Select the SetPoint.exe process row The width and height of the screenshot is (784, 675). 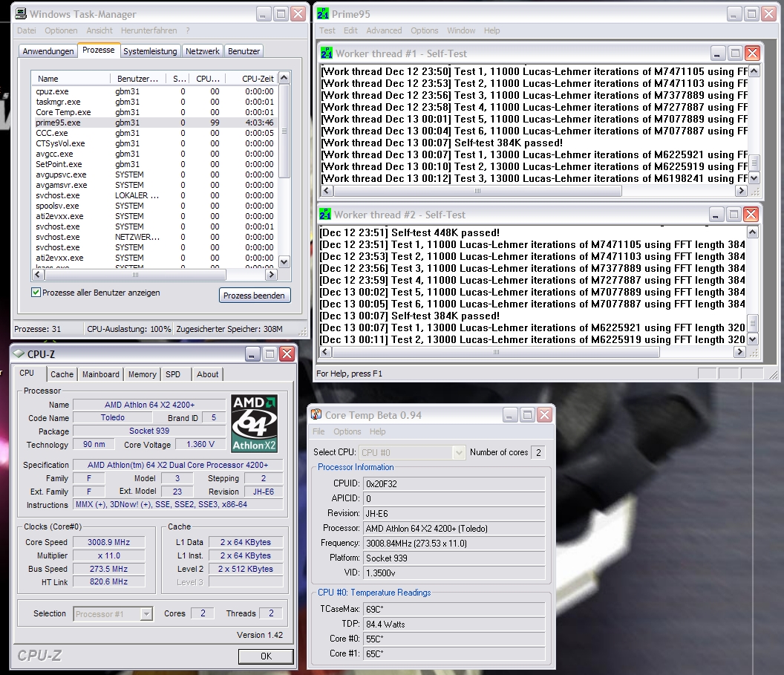coord(154,164)
